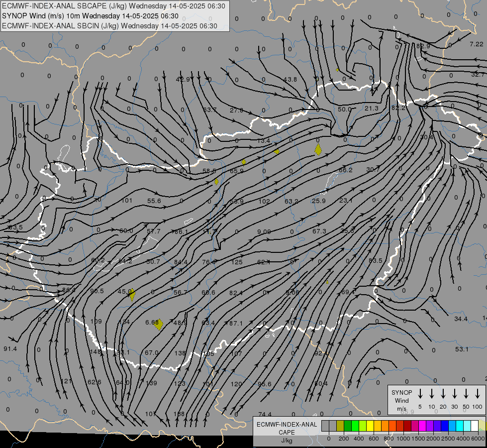This screenshot has height=448, width=487.
Task: Click the 6000 tick label on CAPE legend
Action: pyautogui.click(x=478, y=439)
